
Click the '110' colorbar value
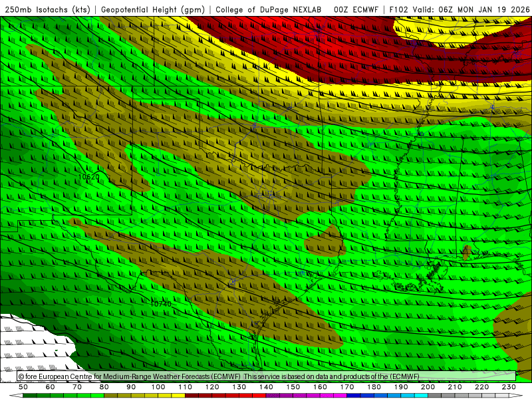tap(186, 387)
